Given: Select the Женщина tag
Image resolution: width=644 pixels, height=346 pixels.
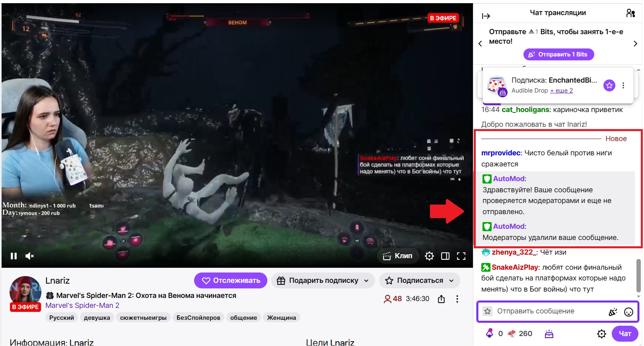Looking at the screenshot, I should [282, 317].
